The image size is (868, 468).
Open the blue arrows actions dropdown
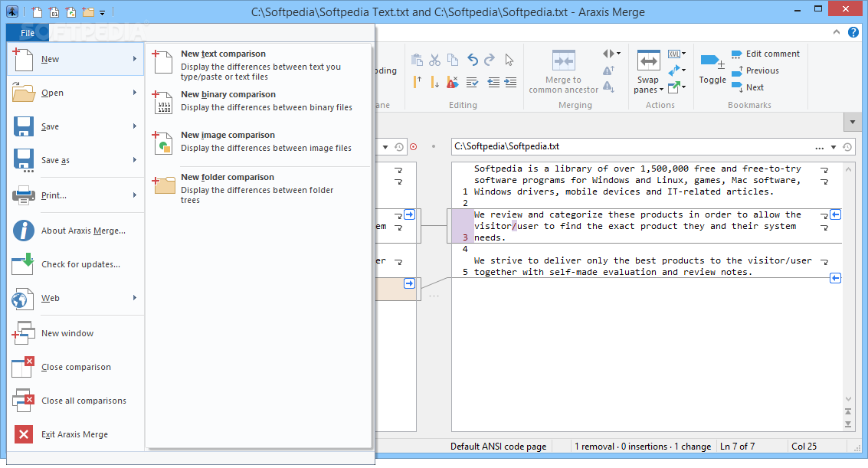(x=677, y=70)
